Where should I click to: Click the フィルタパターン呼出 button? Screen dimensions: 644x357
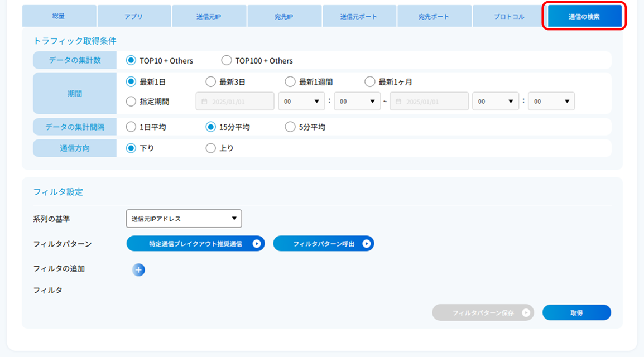click(324, 244)
